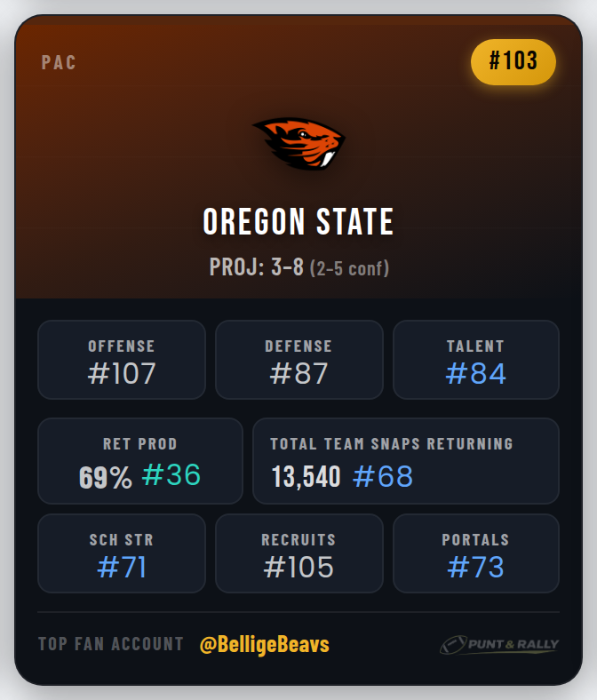Click the Recruits #105 card
Image resolution: width=597 pixels, height=700 pixels.
pyautogui.click(x=298, y=553)
